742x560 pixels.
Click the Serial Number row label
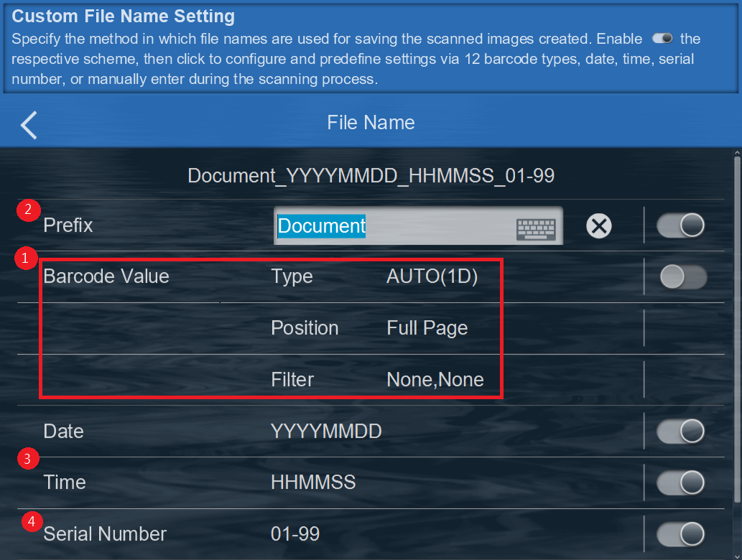(105, 533)
